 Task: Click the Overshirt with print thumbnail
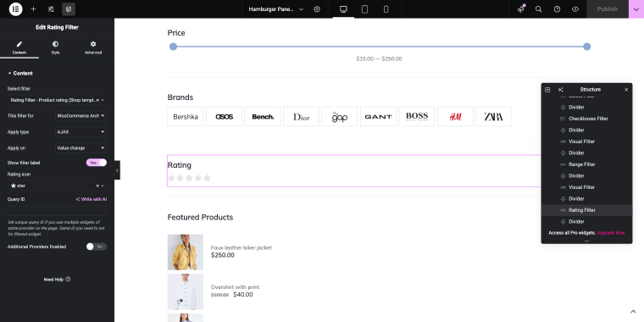186,292
